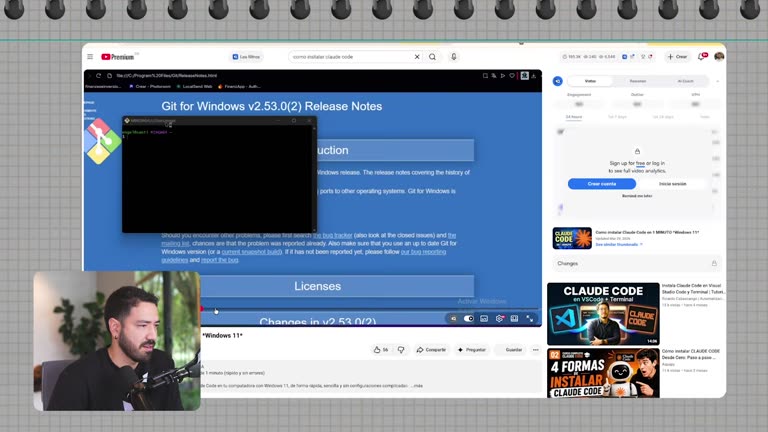Toggle the autoplay switch in the player
The width and height of the screenshot is (768, 432).
click(x=469, y=318)
